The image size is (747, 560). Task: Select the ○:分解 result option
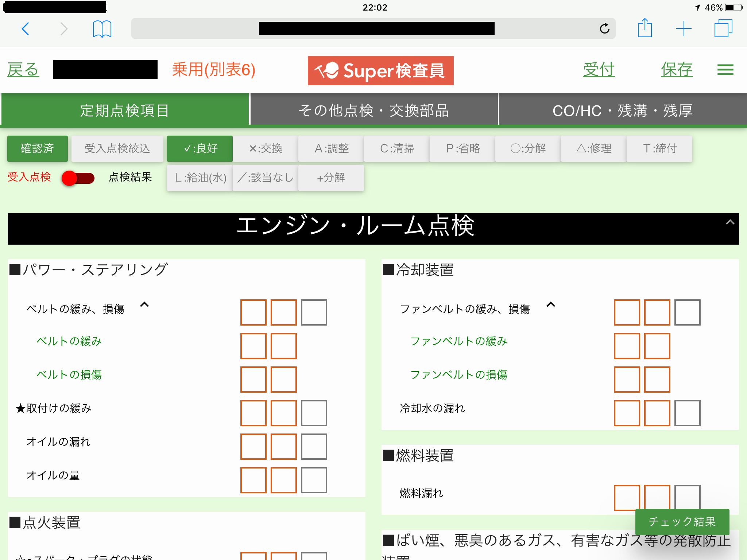(528, 148)
